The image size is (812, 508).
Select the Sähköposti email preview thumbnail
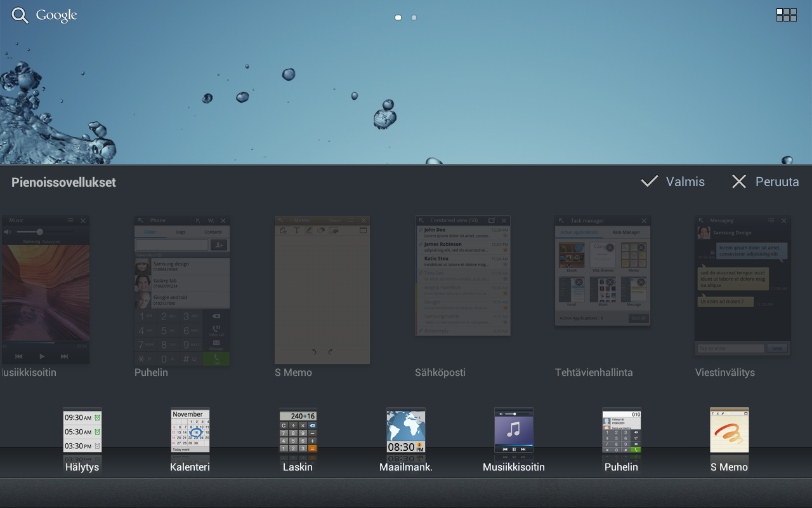[x=462, y=276]
